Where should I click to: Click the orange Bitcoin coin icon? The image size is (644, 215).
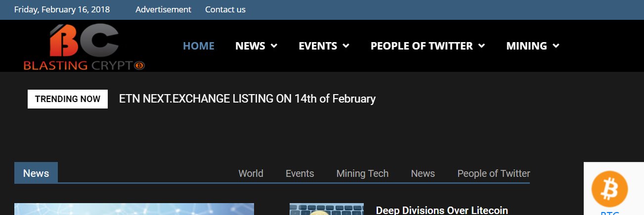point(609,189)
